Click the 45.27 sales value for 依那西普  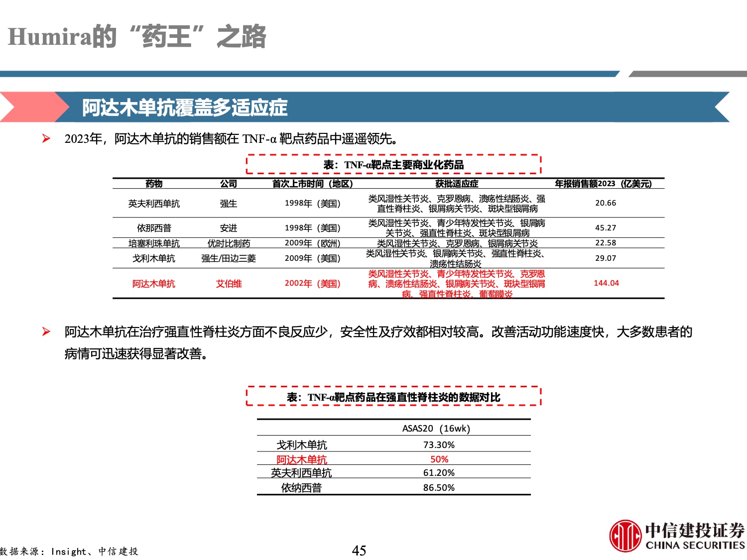coord(606,228)
